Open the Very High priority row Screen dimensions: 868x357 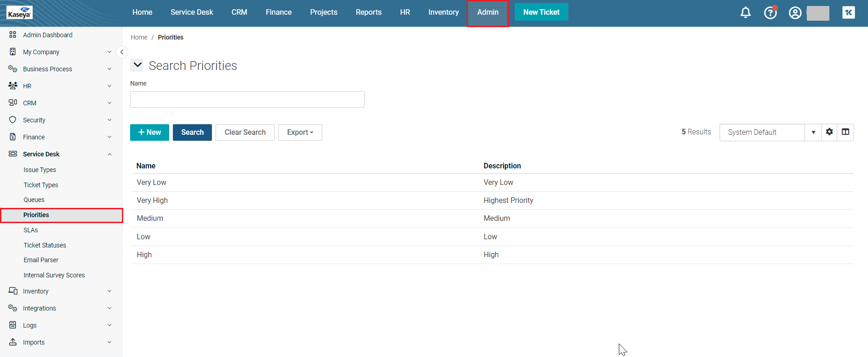tap(152, 201)
